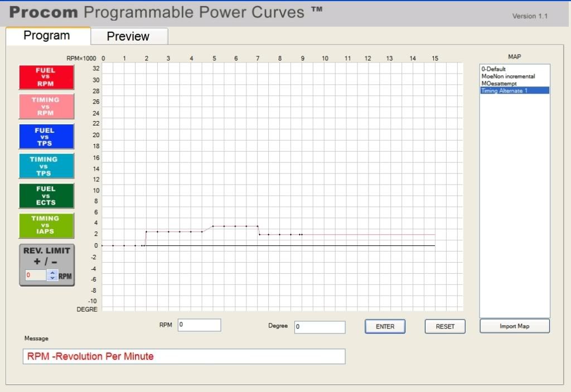Click the Degree input field

(320, 327)
